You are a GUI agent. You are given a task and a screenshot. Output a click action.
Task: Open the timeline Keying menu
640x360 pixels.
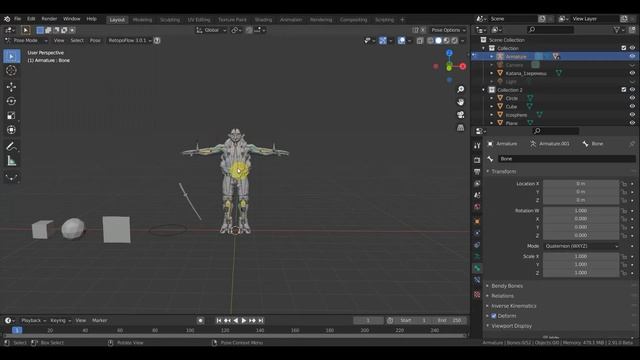(60, 321)
